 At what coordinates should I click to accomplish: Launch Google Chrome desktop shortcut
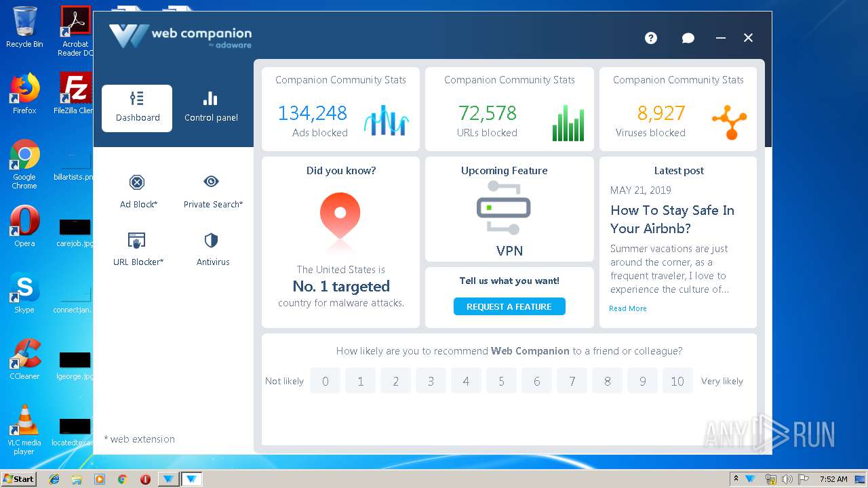tap(24, 165)
